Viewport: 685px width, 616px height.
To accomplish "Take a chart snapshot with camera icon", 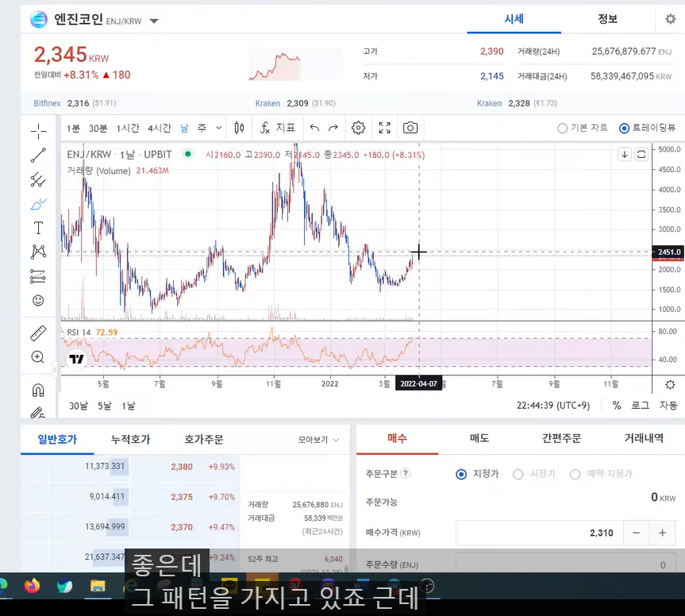I will (x=410, y=128).
